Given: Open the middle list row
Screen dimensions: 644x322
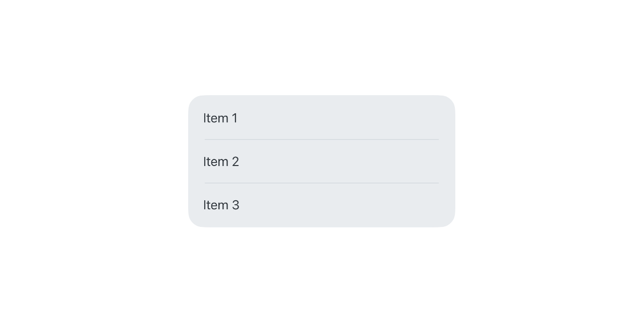Looking at the screenshot, I should (321, 162).
